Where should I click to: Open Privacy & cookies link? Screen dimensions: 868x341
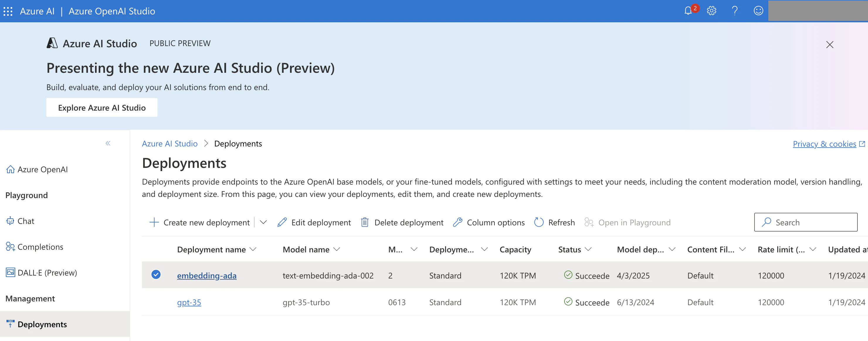(824, 144)
